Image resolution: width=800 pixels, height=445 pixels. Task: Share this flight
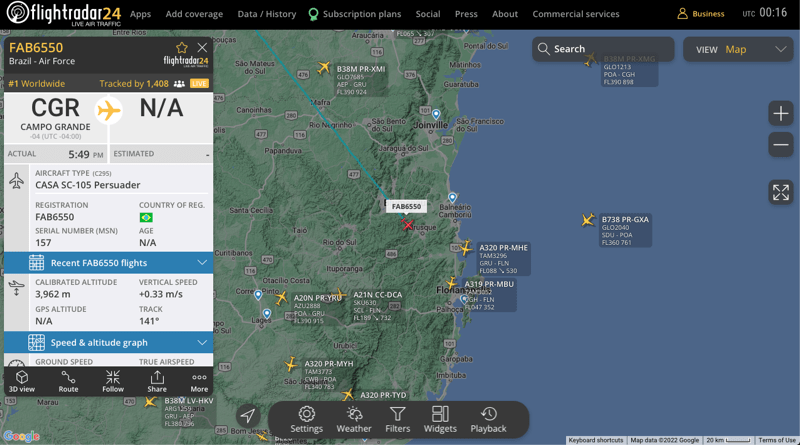pos(157,381)
